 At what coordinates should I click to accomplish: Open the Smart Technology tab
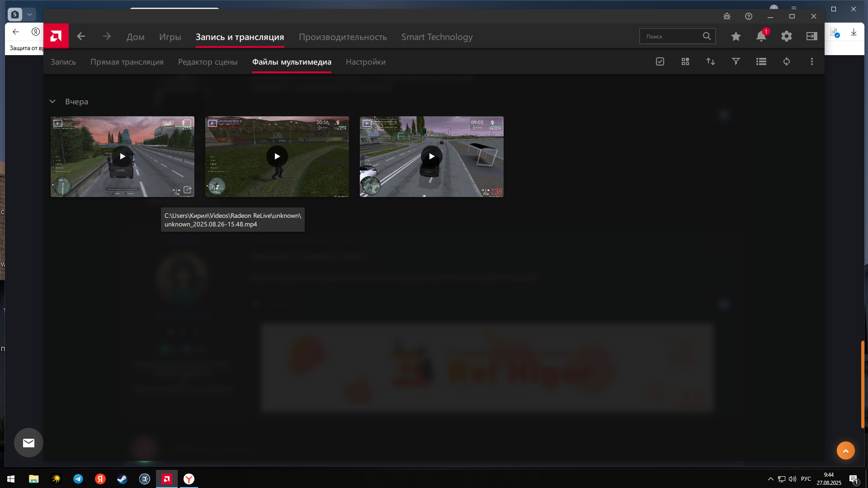tap(437, 37)
